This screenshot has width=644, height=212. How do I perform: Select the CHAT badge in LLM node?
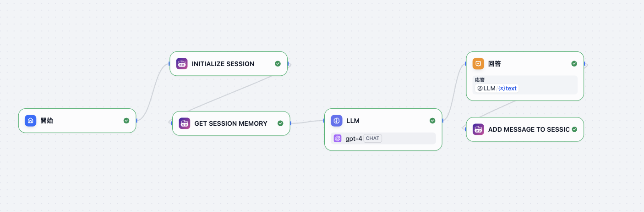(x=372, y=138)
